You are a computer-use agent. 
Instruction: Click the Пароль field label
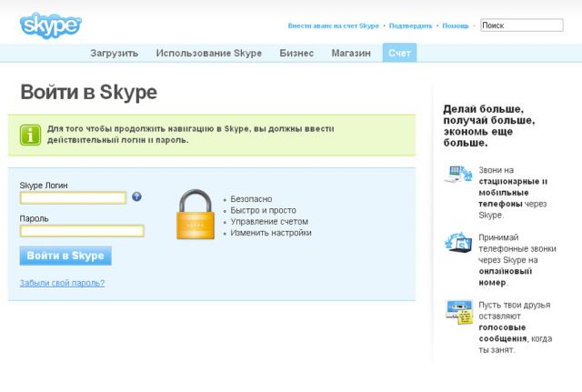[34, 218]
